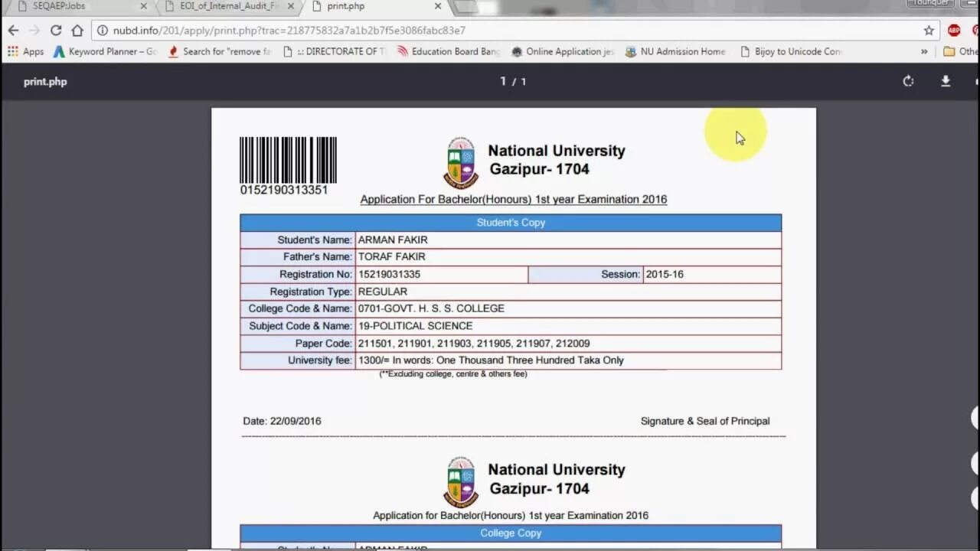980x551 pixels.
Task: Open a new browser tab
Action: [x=465, y=7]
